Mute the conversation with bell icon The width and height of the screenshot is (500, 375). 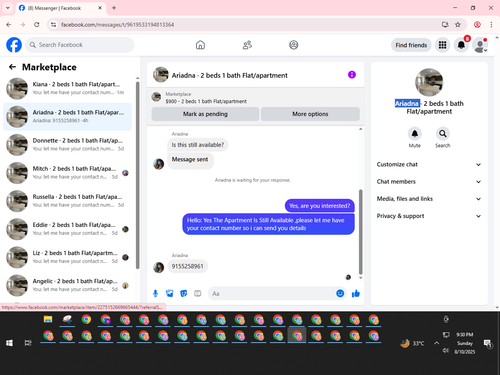tap(414, 134)
